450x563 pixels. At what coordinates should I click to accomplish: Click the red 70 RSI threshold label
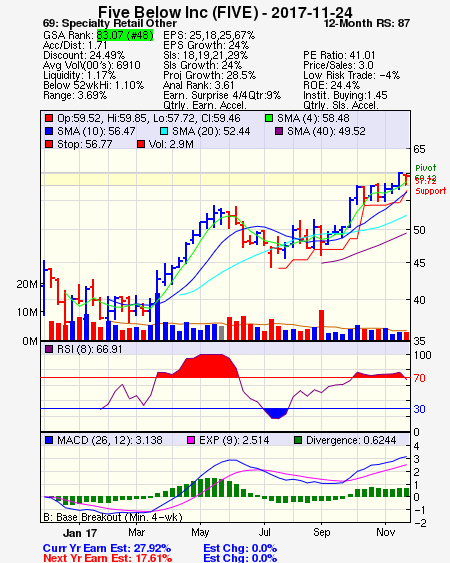click(419, 378)
